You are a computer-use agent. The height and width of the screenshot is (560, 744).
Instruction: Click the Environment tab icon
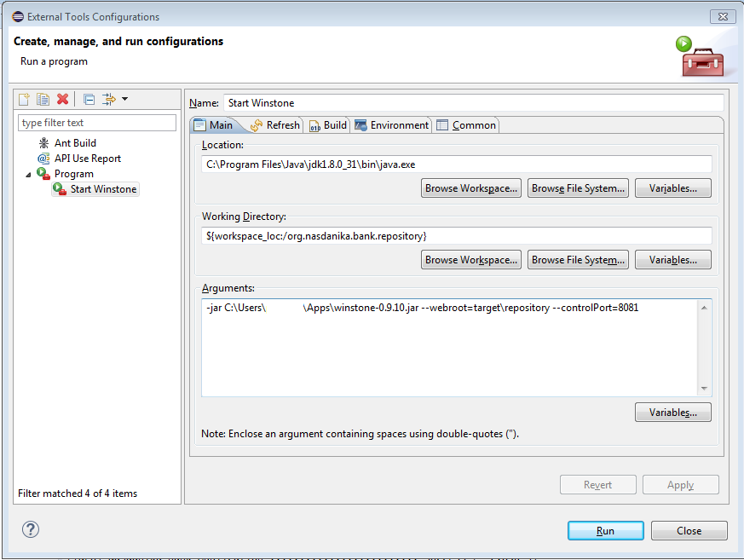360,125
